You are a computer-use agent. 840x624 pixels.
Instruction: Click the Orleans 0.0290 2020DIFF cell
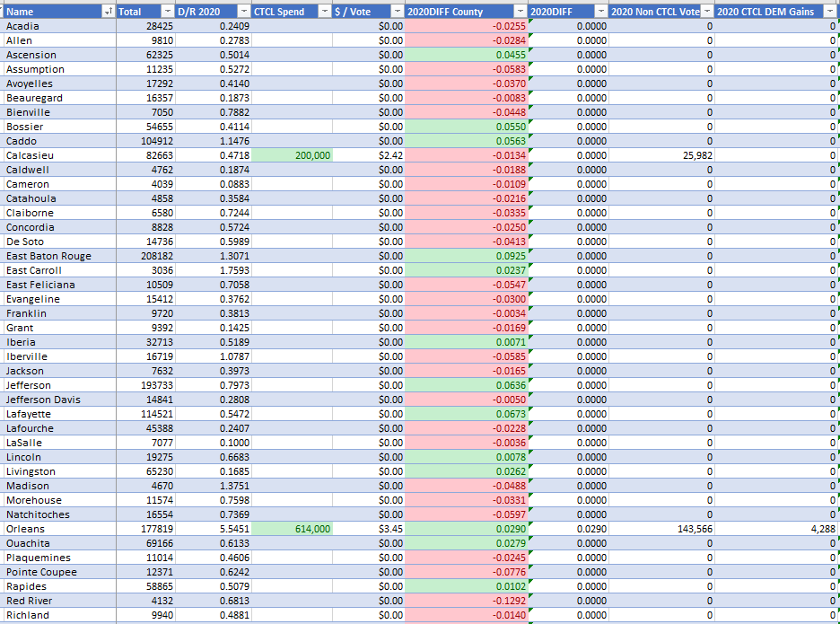568,529
